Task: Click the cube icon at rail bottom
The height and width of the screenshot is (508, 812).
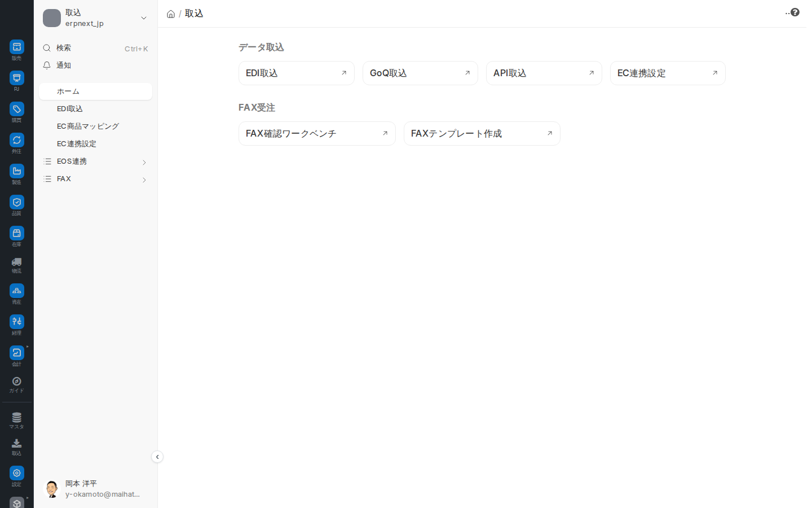Action: click(17, 502)
